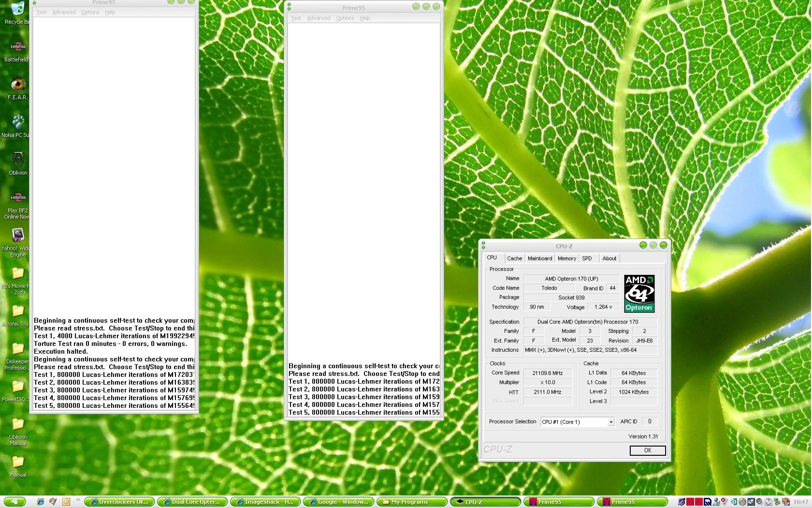The width and height of the screenshot is (812, 508).
Task: Switch to the SPD tab in CPU-Z
Action: pos(587,258)
